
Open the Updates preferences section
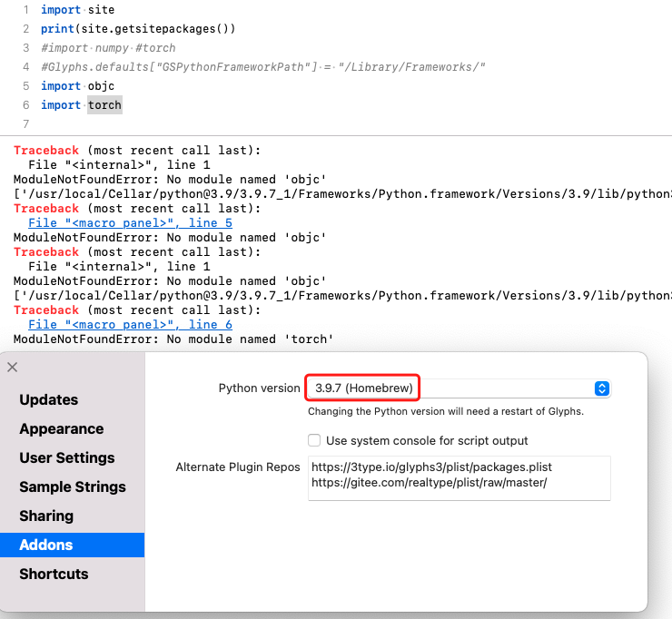pyautogui.click(x=48, y=400)
